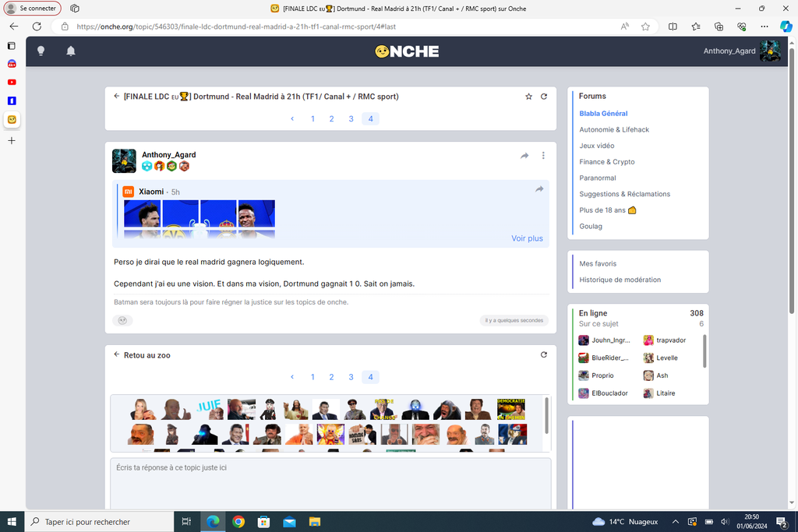The width and height of the screenshot is (798, 532).
Task: Go to page 2 in top pagination
Action: pyautogui.click(x=331, y=119)
